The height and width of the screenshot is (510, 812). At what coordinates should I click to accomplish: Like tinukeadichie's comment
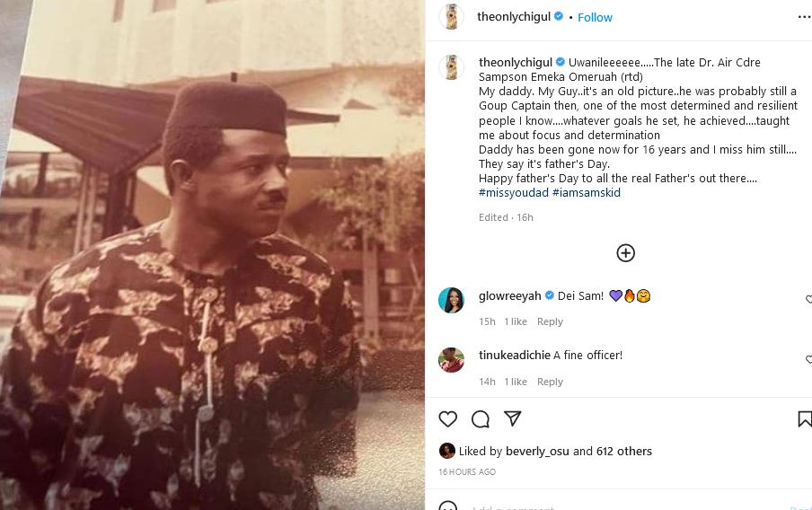click(808, 359)
